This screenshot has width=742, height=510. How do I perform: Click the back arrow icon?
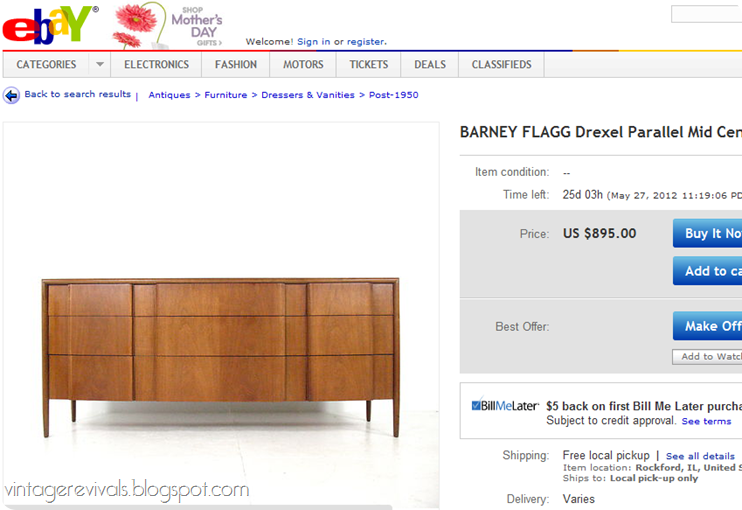(x=11, y=95)
